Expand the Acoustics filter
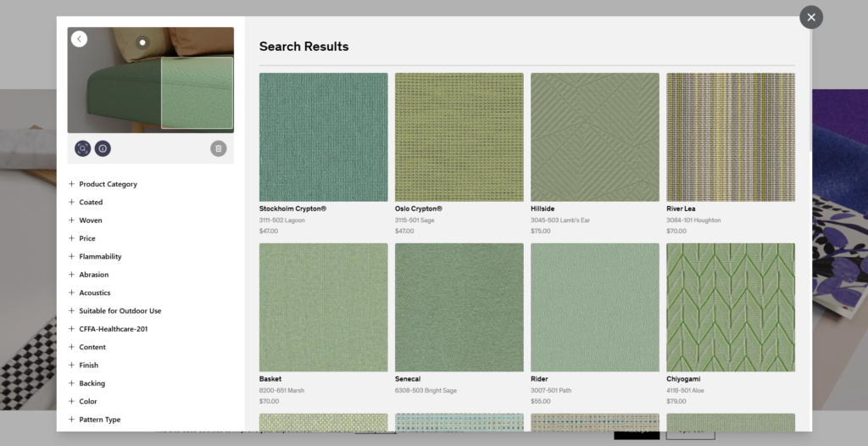This screenshot has height=446, width=868. (x=89, y=293)
